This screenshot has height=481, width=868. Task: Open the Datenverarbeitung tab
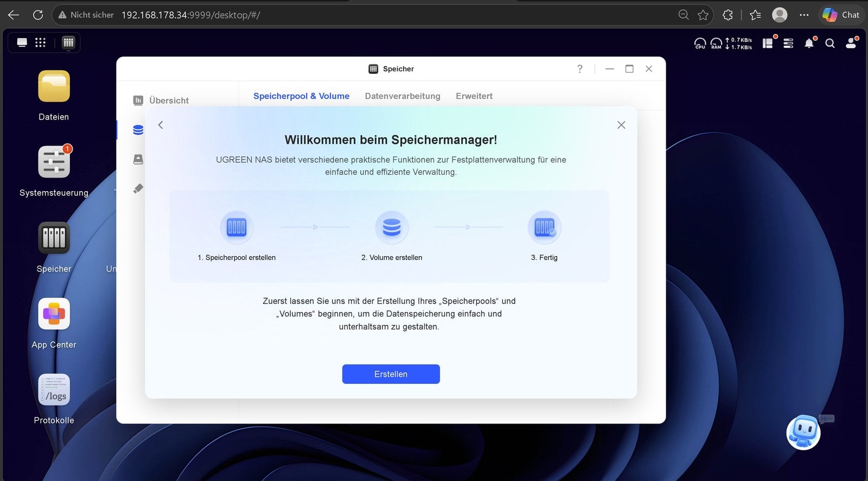[403, 96]
